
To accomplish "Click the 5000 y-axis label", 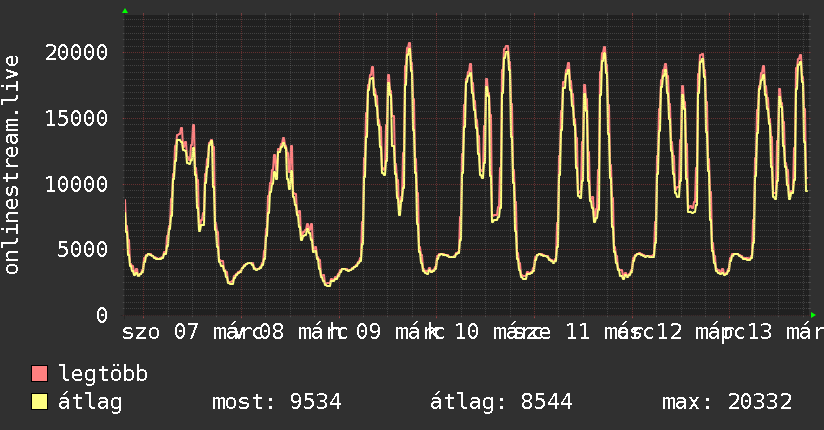I will [83, 249].
